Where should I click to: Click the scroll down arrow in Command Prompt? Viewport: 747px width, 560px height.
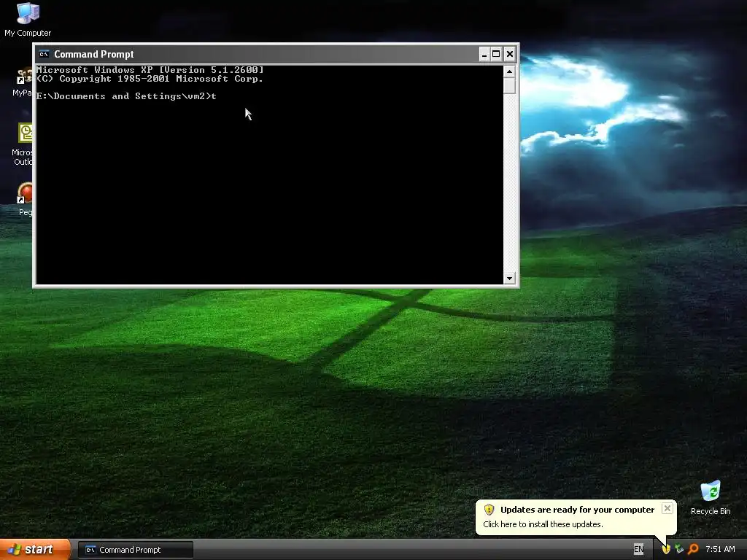(x=509, y=278)
